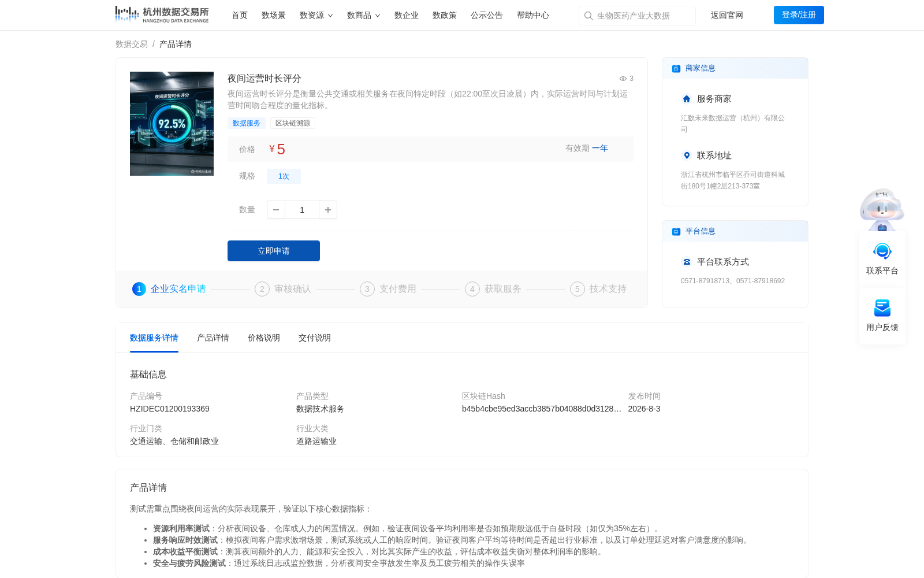
Task: Click the merchant address text 浙江省杭州市临平区
Action: pos(733,180)
